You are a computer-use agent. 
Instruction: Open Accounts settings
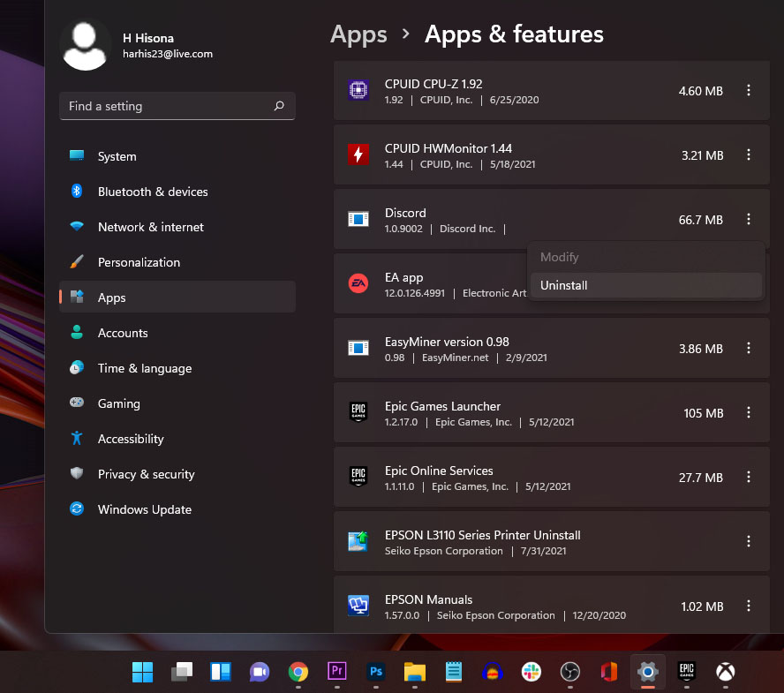(177, 333)
